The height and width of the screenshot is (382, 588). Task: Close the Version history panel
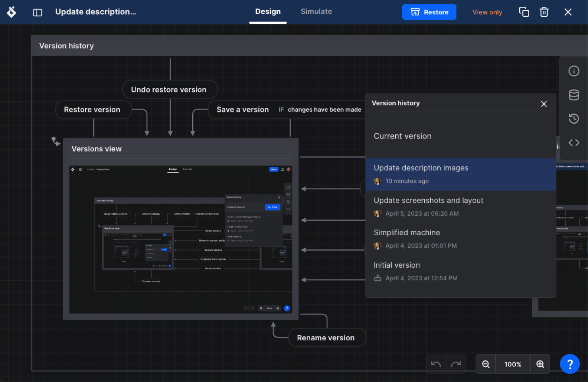pyautogui.click(x=544, y=104)
